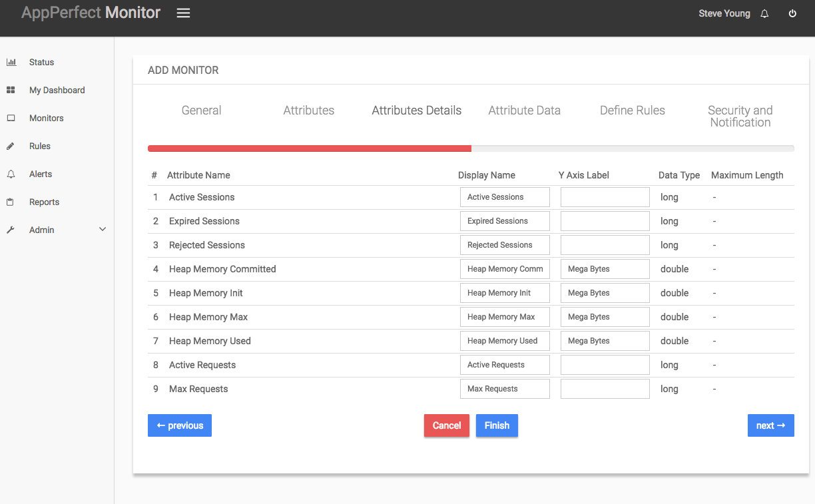This screenshot has height=504, width=815.
Task: Click the Steve Young user name
Action: tap(724, 14)
